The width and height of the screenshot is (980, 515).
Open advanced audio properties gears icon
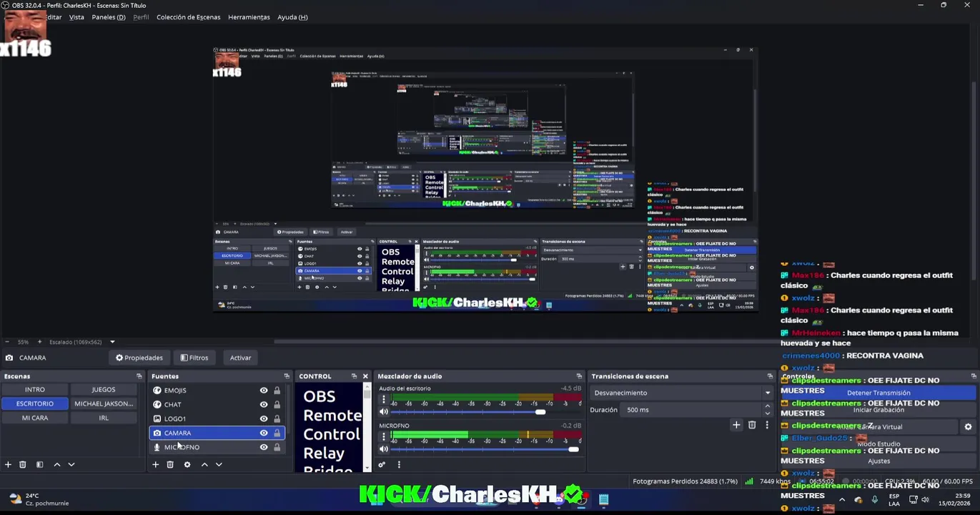point(382,465)
